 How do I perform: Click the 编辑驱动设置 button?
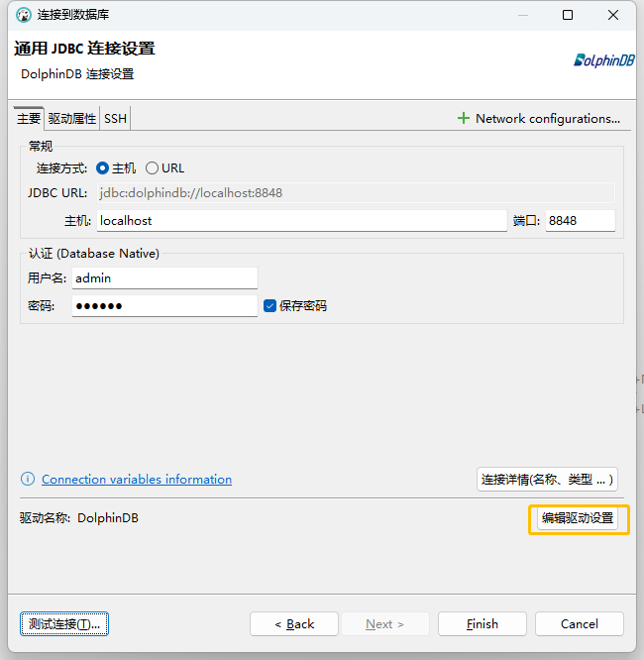(x=578, y=518)
